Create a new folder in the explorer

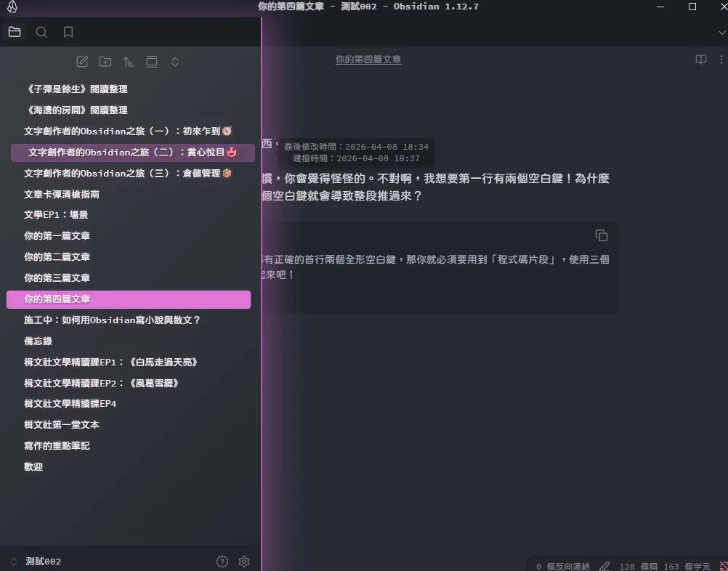[105, 62]
